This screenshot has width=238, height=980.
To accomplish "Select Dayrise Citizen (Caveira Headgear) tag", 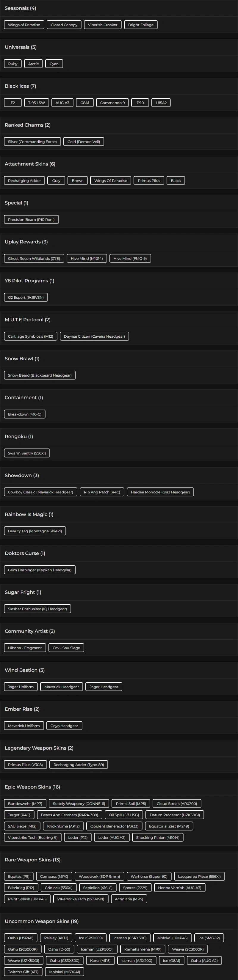I will point(94,336).
